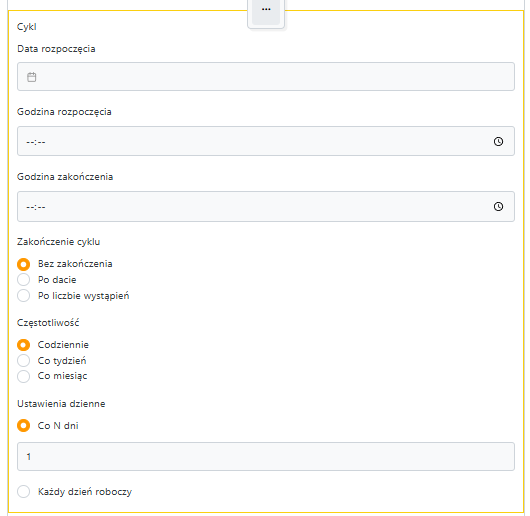
Task: Click the Zakończenie cyklu label
Action: tap(58, 242)
